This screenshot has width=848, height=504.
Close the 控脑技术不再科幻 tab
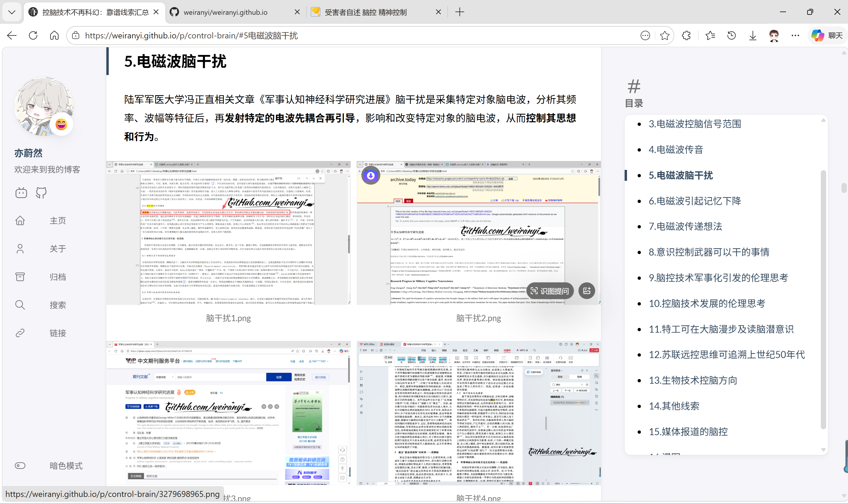coord(156,12)
